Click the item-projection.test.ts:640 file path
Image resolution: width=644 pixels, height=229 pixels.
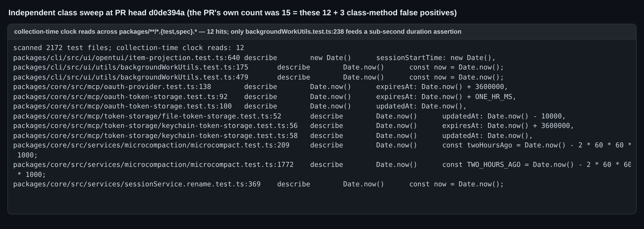click(x=127, y=58)
